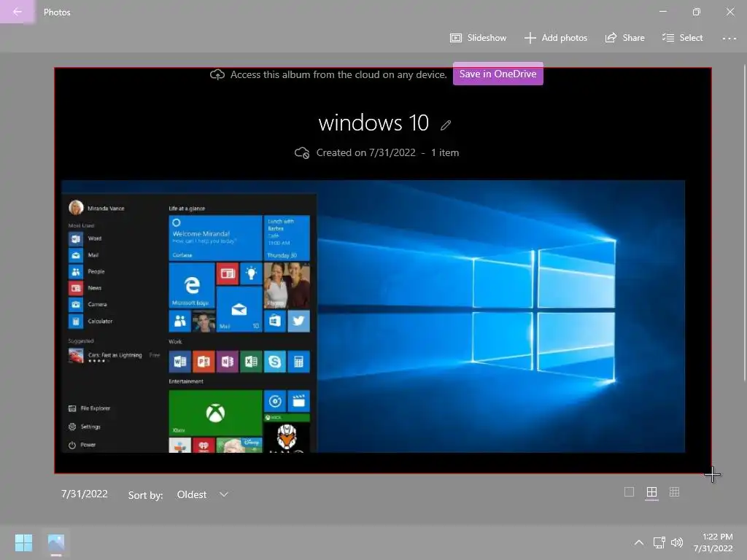The width and height of the screenshot is (747, 560).
Task: Close the Photos window
Action: click(729, 12)
